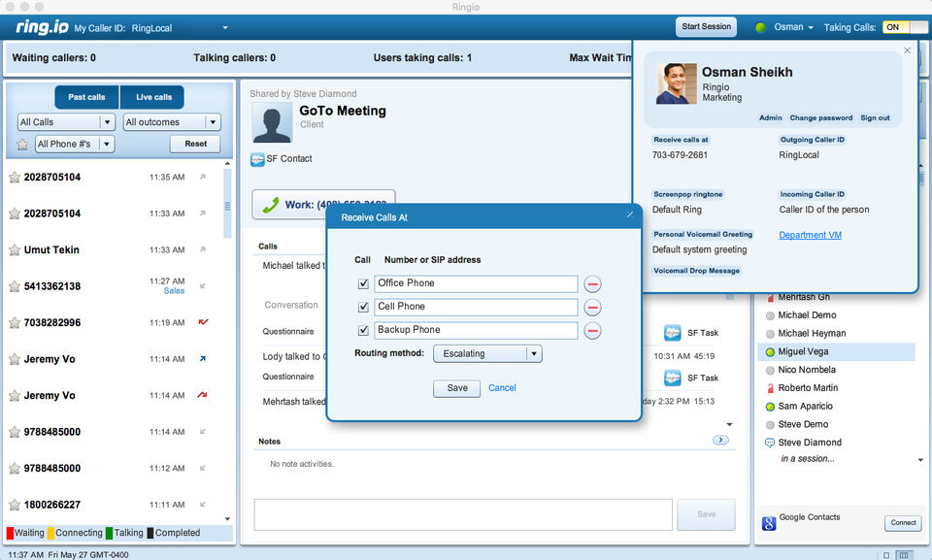Screen dimensions: 932x560
Task: Click Steve Diamond's chat session icon
Action: point(770,443)
